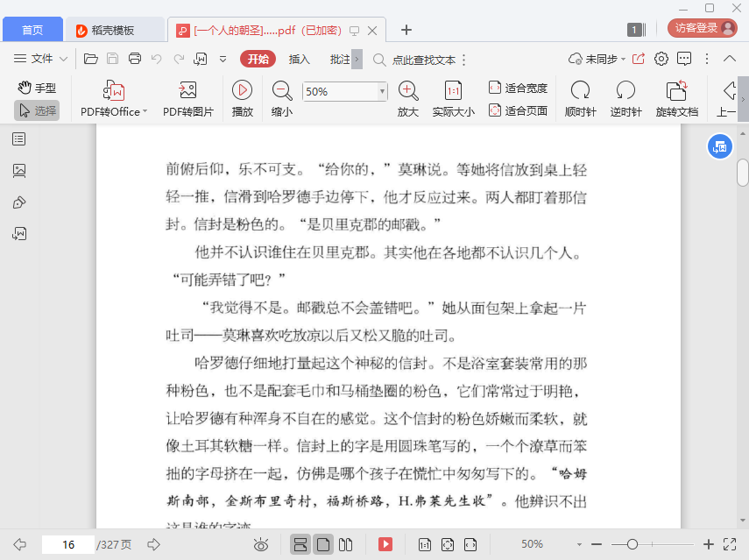Click 访客登录 login button
The width and height of the screenshot is (749, 560).
[x=703, y=28]
